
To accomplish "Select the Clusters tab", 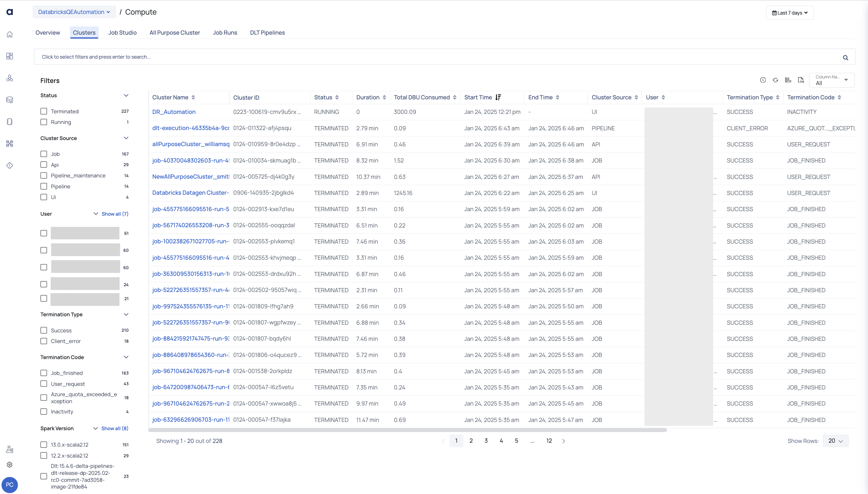I will point(84,33).
